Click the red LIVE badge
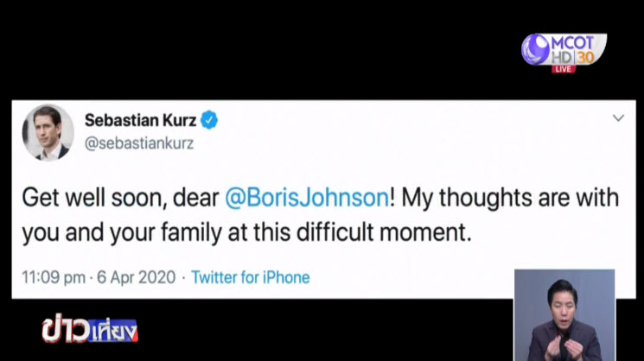The height and width of the screenshot is (361, 644). tap(563, 68)
